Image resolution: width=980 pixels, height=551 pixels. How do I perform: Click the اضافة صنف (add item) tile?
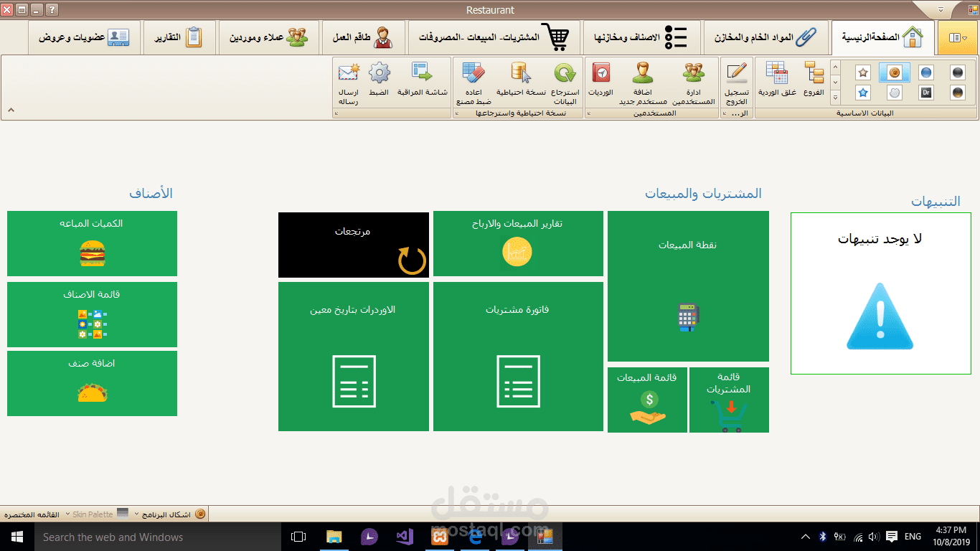[91, 383]
